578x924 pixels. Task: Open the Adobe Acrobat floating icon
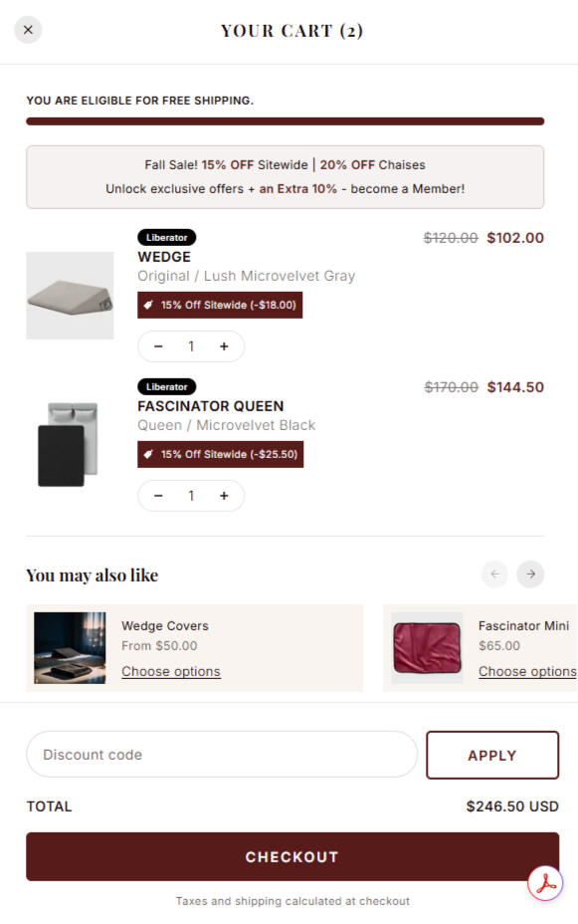pos(545,883)
